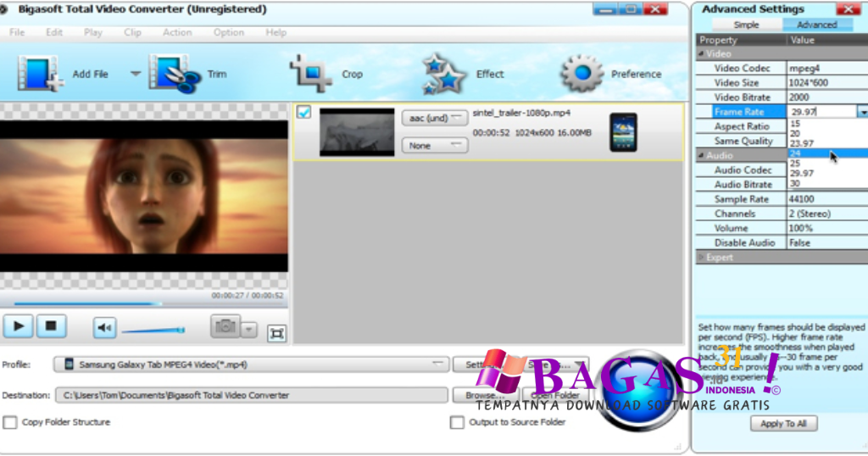Open snapshot options dropdown arrow
868x456 pixels.
pyautogui.click(x=249, y=330)
